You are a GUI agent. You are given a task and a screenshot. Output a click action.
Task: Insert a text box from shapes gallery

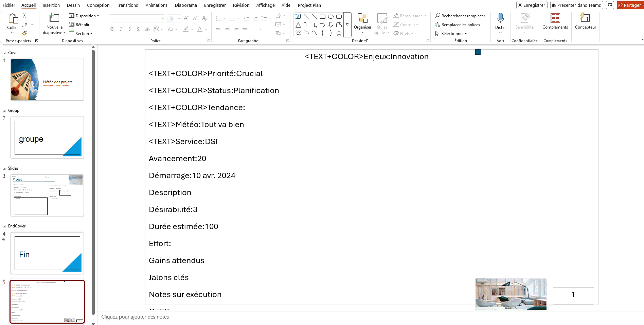pos(298,16)
